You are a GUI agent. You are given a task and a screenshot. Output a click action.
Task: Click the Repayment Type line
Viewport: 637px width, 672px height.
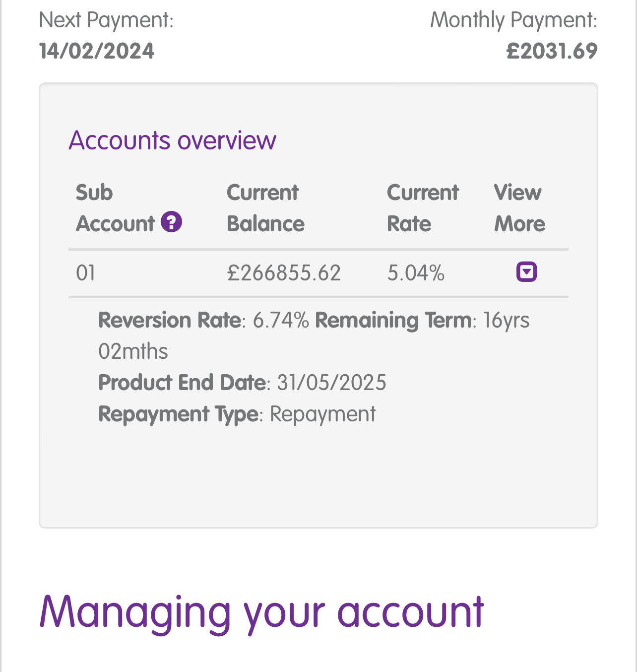[x=237, y=414]
